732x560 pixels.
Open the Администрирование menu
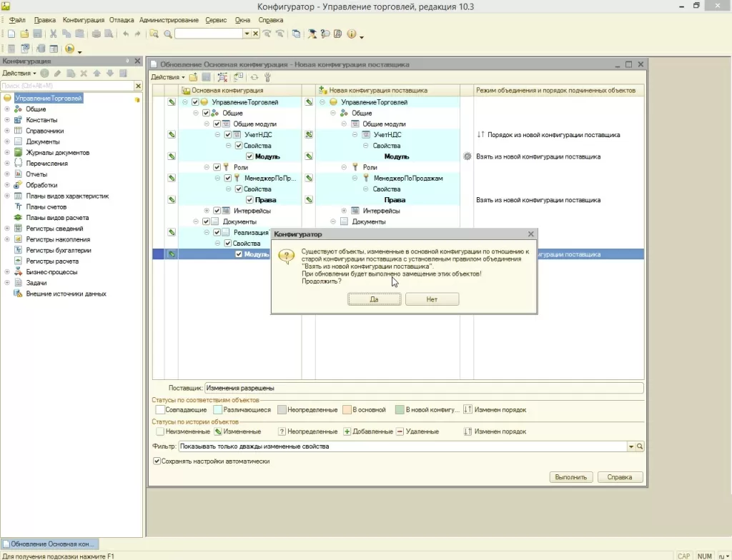click(x=169, y=20)
